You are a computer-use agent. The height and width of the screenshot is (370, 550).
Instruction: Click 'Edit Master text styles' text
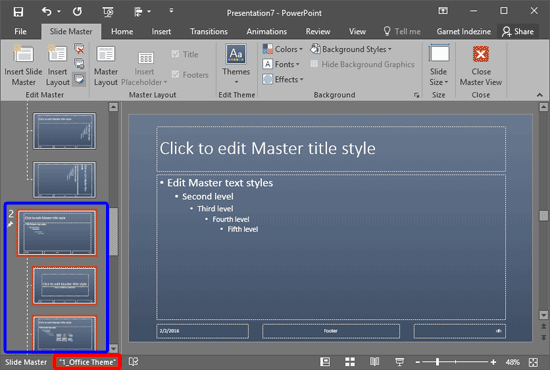pos(220,183)
